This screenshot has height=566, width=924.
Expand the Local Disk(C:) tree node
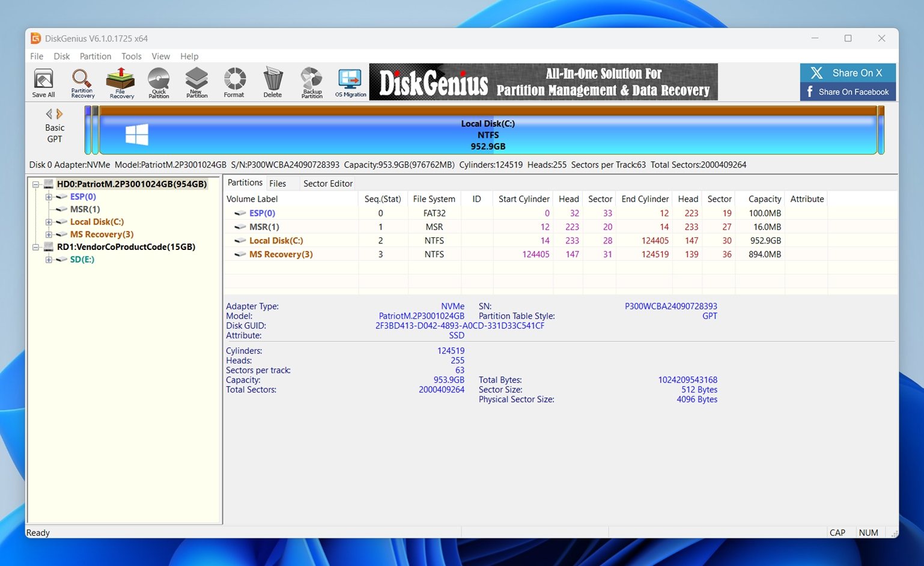49,222
